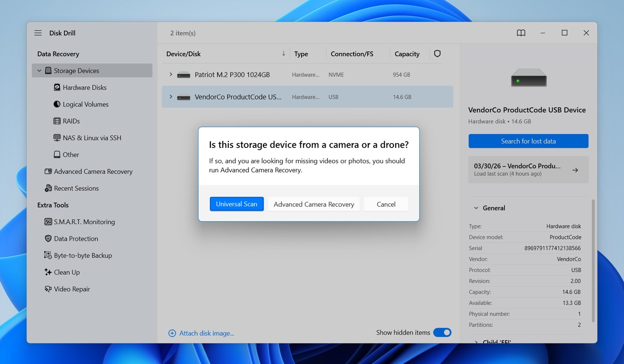Click the large drive image in details panel
The width and height of the screenshot is (624, 364).
pyautogui.click(x=529, y=77)
